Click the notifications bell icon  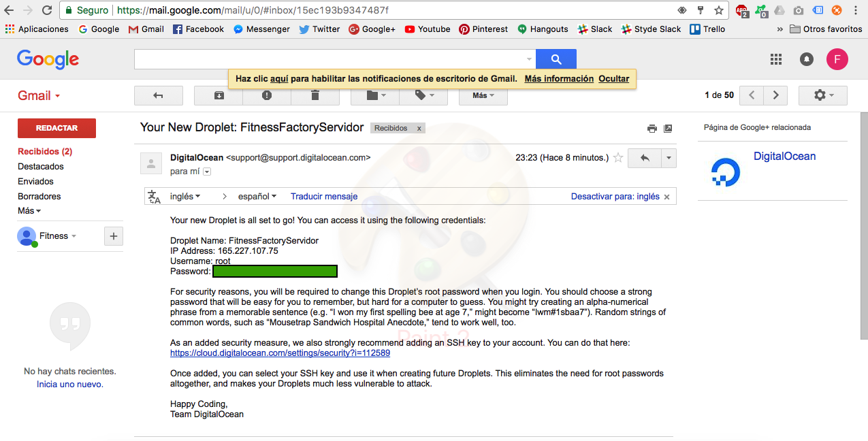click(807, 59)
